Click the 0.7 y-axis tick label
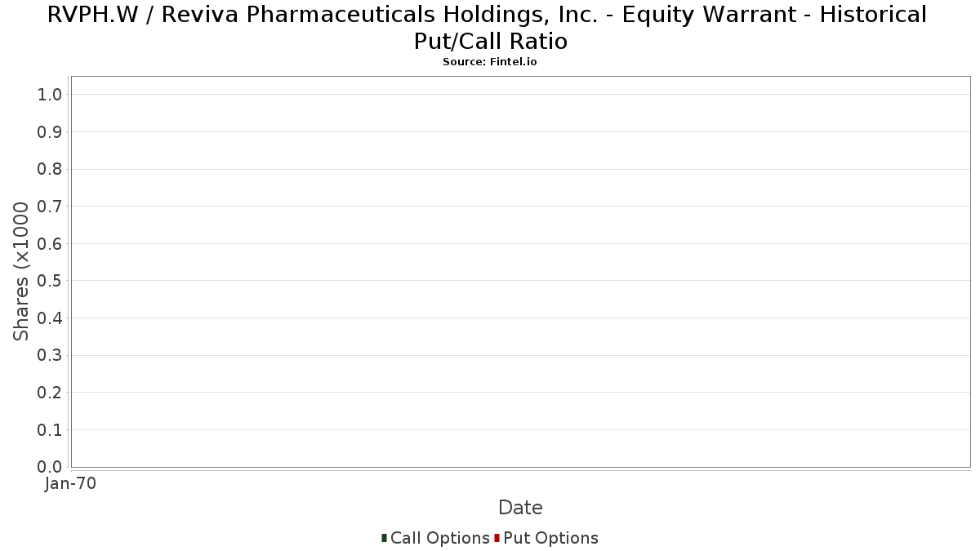Viewport: 980px width, 551px height. (x=50, y=207)
